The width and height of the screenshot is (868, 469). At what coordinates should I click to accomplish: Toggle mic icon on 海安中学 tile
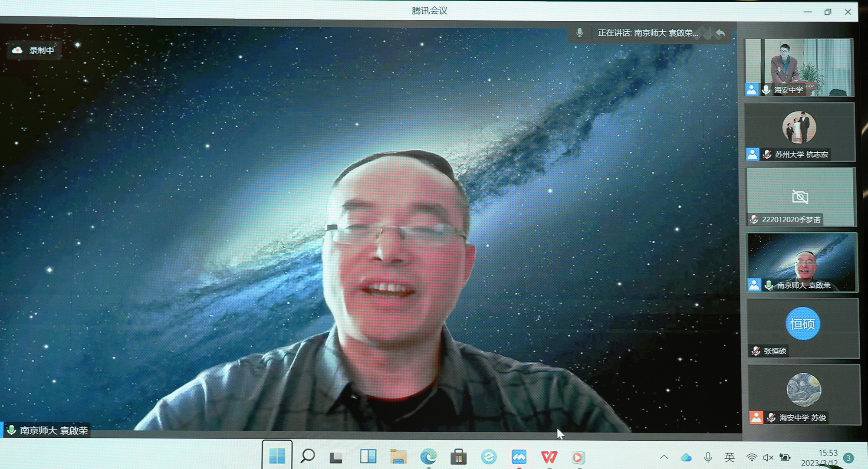click(x=766, y=90)
